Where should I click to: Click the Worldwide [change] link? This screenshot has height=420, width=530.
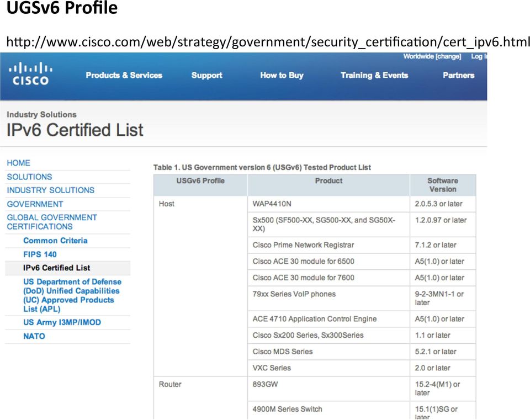pos(432,56)
